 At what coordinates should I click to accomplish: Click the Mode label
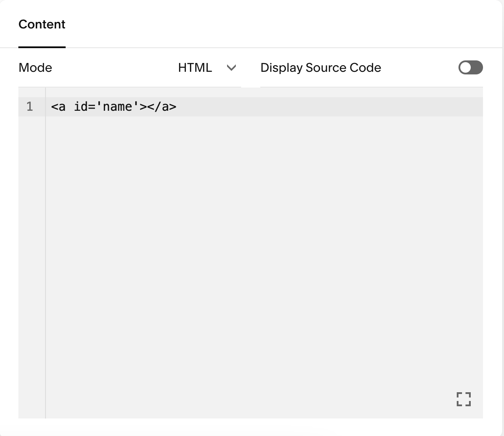(x=35, y=67)
